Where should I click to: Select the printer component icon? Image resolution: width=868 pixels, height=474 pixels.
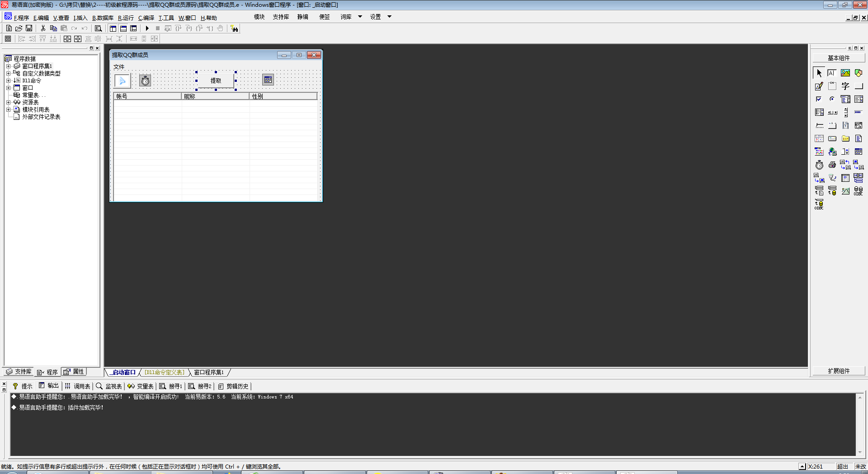point(832,165)
